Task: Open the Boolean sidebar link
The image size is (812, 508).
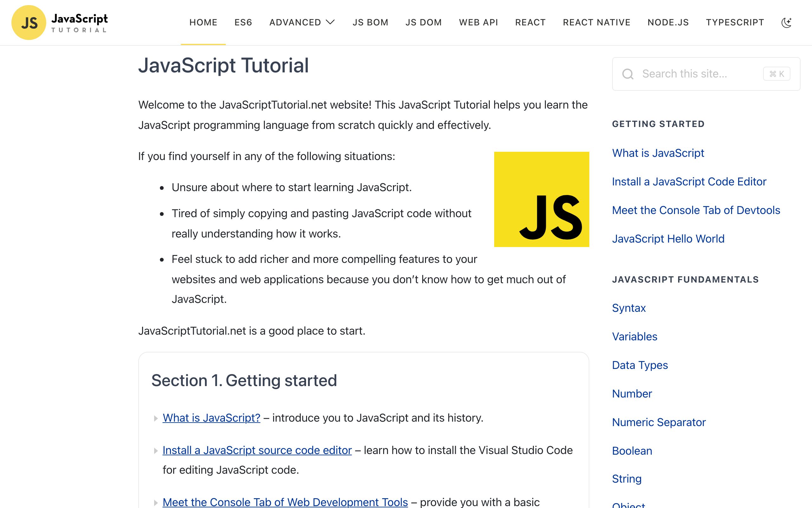Action: tap(632, 451)
